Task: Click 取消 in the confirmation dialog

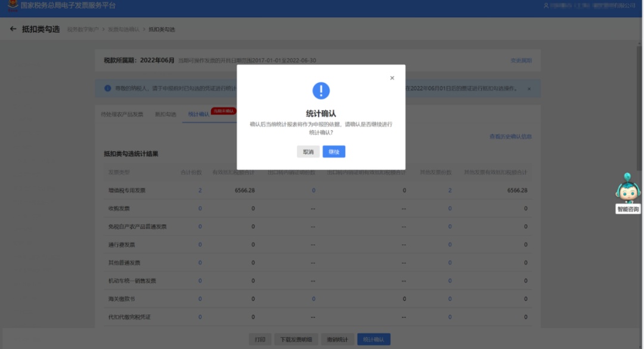Action: 308,152
